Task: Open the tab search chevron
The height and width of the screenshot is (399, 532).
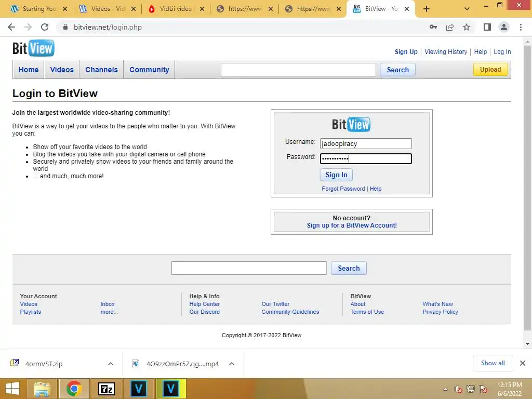Action: coord(467,9)
